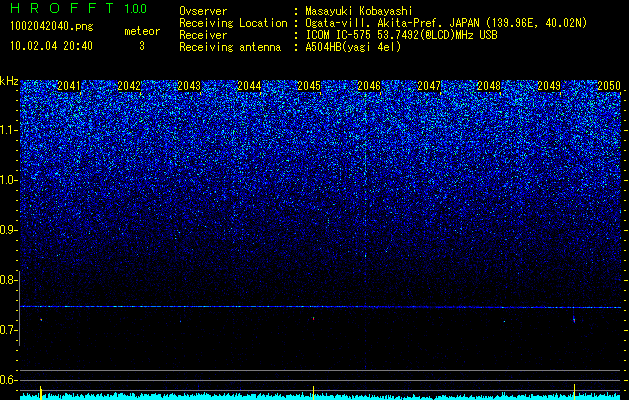629x400 pixels.
Task: Click the 2048 time marker
Action: 489,86
